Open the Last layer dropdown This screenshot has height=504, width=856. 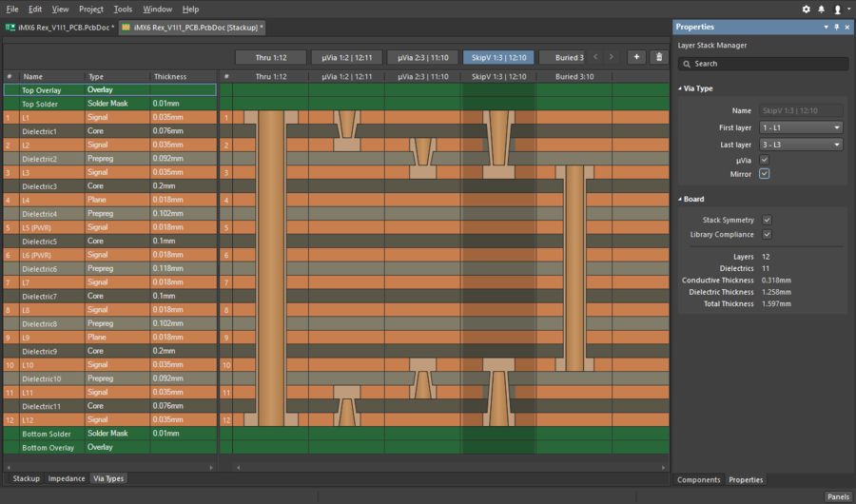coord(800,145)
